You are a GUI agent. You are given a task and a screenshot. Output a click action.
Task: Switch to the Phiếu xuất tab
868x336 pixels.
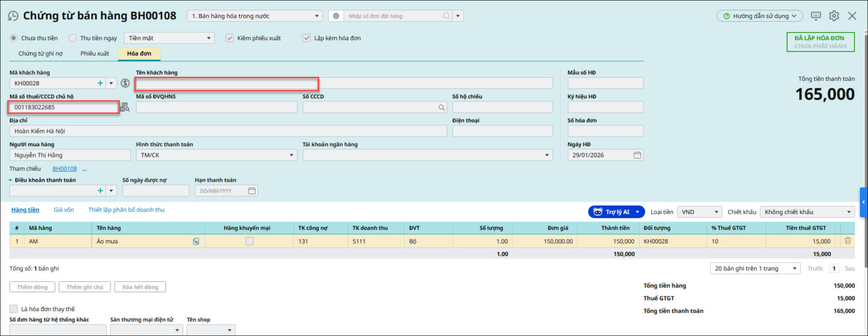[94, 54]
